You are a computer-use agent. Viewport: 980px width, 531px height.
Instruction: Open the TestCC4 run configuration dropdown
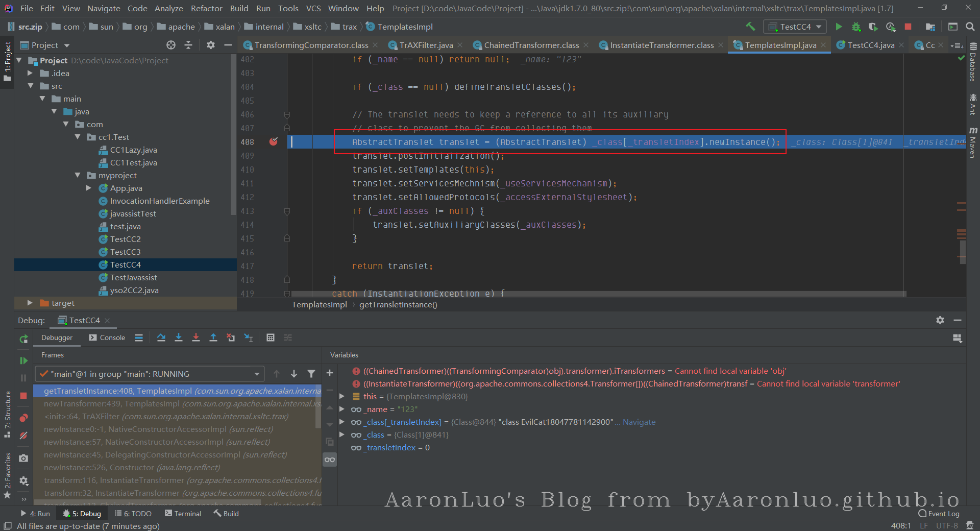795,27
